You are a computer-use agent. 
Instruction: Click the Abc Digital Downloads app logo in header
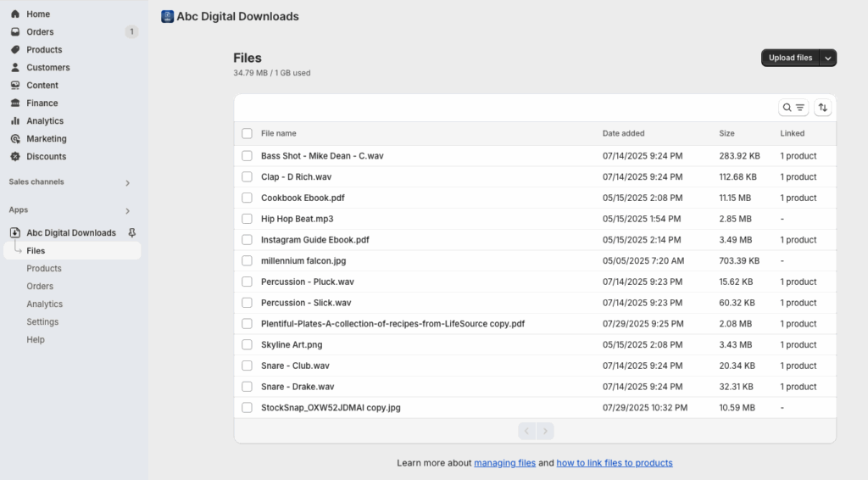pyautogui.click(x=167, y=17)
